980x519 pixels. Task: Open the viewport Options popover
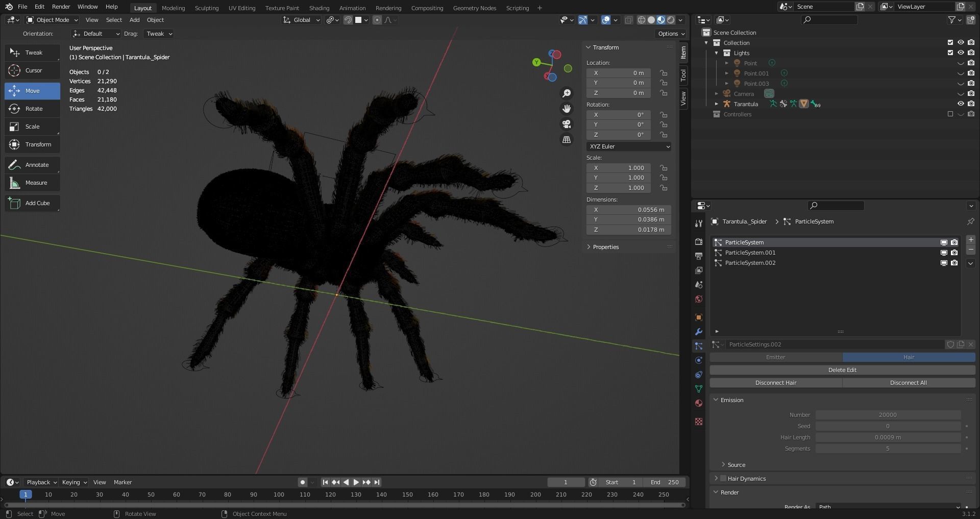pyautogui.click(x=671, y=34)
